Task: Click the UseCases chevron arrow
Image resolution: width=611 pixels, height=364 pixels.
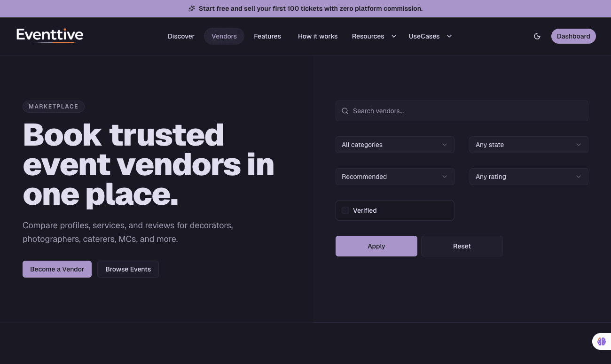Action: pyautogui.click(x=449, y=36)
